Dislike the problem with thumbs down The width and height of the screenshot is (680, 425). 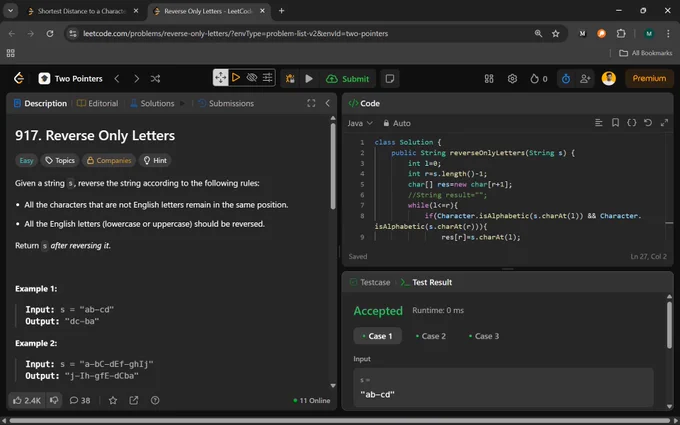[54, 400]
